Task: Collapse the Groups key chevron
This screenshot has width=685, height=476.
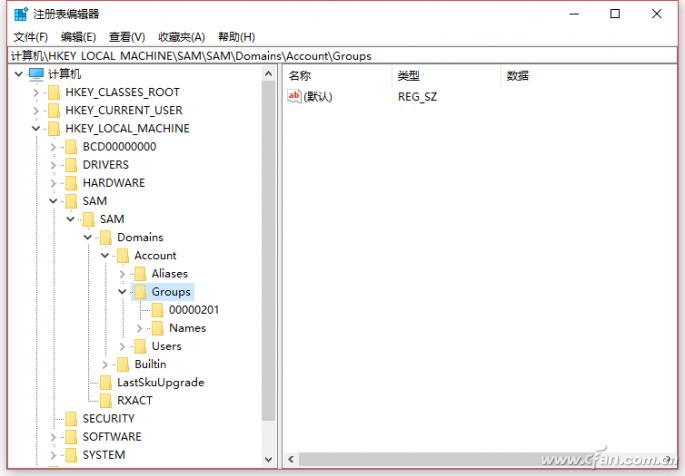Action: click(x=122, y=292)
